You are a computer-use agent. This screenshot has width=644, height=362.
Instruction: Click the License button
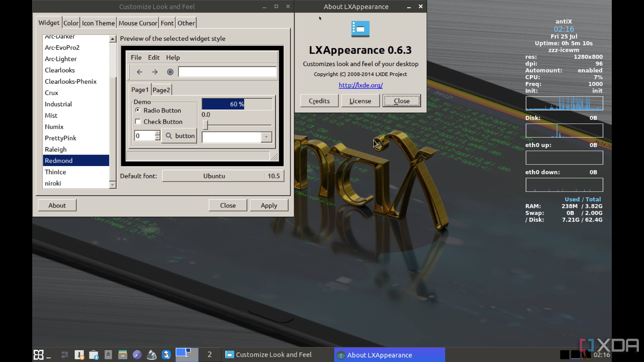pos(360,101)
